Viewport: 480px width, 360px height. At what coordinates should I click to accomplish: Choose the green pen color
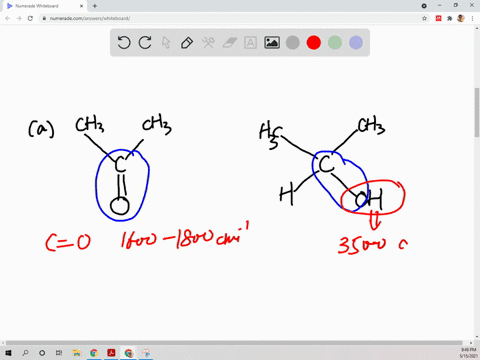(335, 43)
